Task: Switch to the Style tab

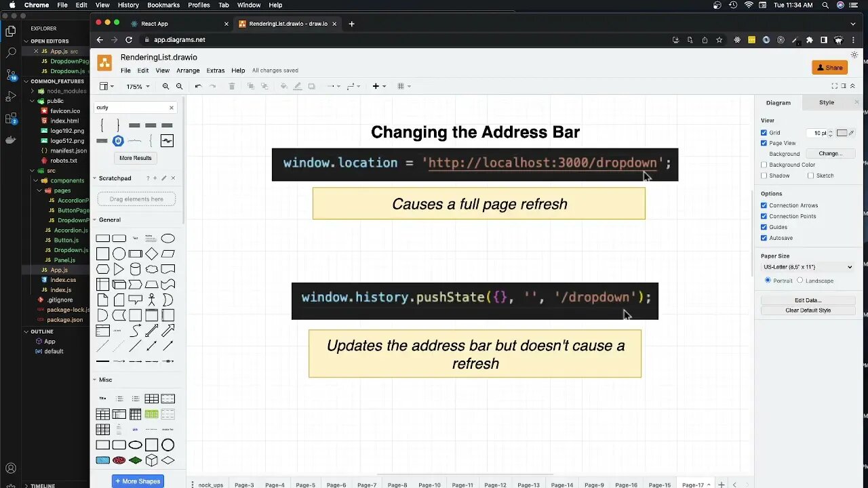Action: click(x=827, y=102)
